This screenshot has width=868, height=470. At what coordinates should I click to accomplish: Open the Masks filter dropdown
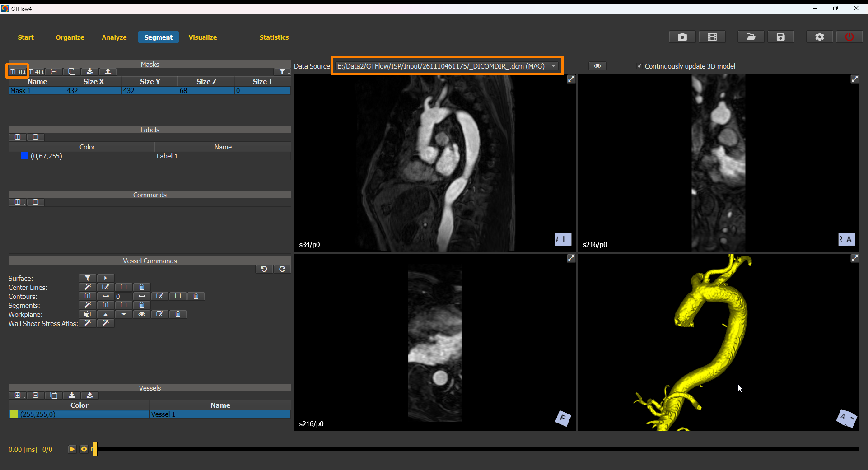[x=282, y=72]
